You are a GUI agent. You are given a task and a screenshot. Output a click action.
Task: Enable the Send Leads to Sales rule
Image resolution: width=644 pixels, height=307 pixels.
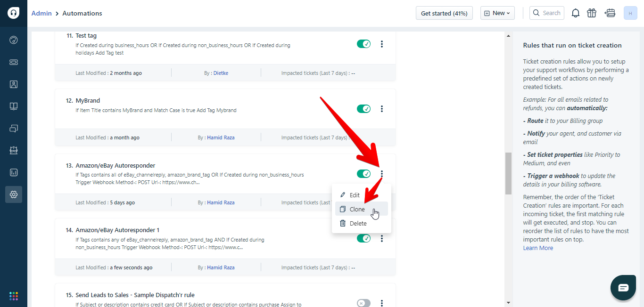click(363, 303)
